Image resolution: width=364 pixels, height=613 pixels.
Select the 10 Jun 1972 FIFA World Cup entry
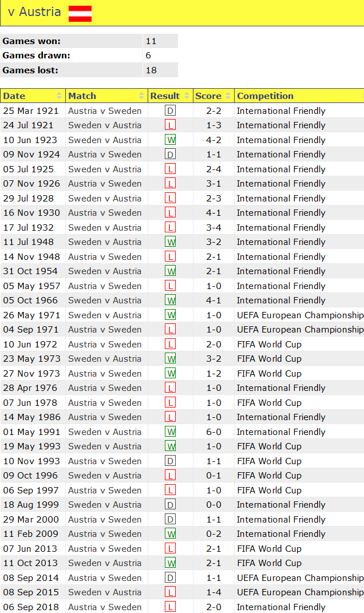tap(269, 345)
